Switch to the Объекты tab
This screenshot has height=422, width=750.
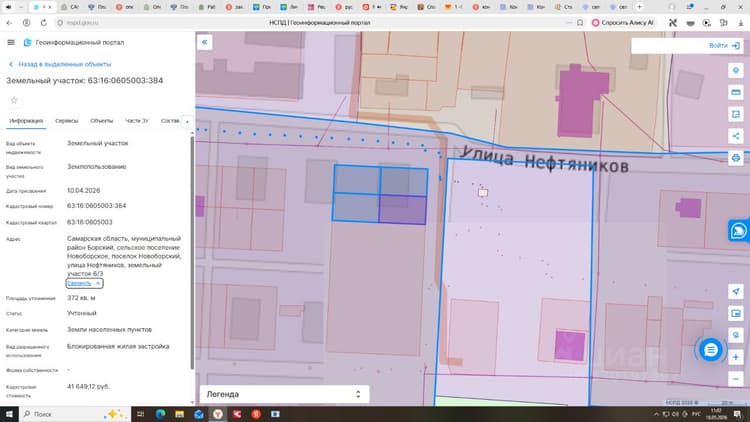point(101,121)
